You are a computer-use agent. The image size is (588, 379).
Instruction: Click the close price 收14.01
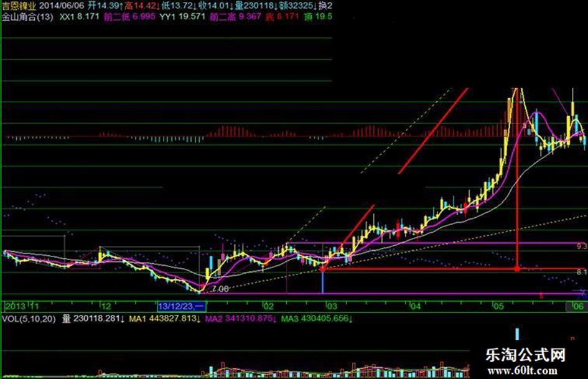point(215,6)
